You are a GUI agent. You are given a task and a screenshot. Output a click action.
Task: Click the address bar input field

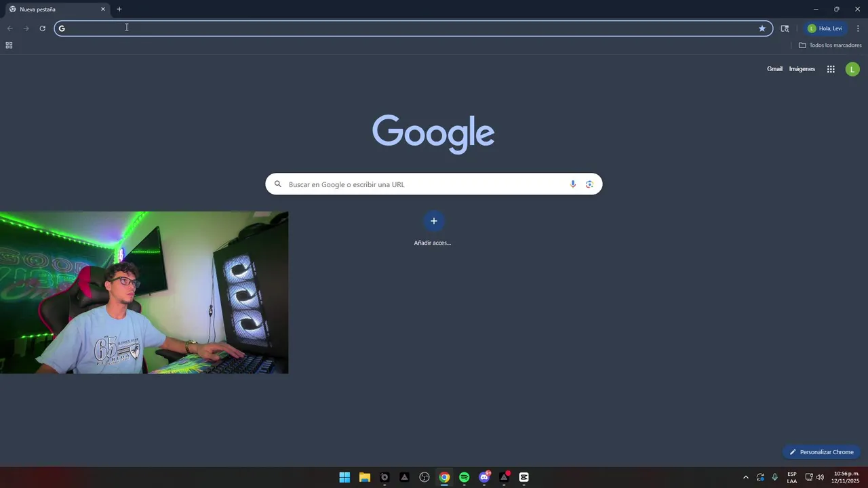(x=414, y=28)
